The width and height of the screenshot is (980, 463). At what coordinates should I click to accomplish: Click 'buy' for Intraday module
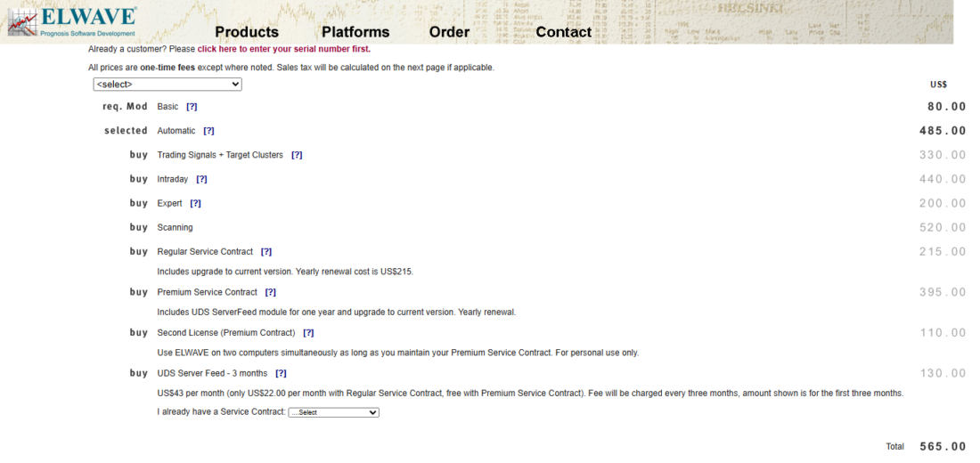point(139,179)
